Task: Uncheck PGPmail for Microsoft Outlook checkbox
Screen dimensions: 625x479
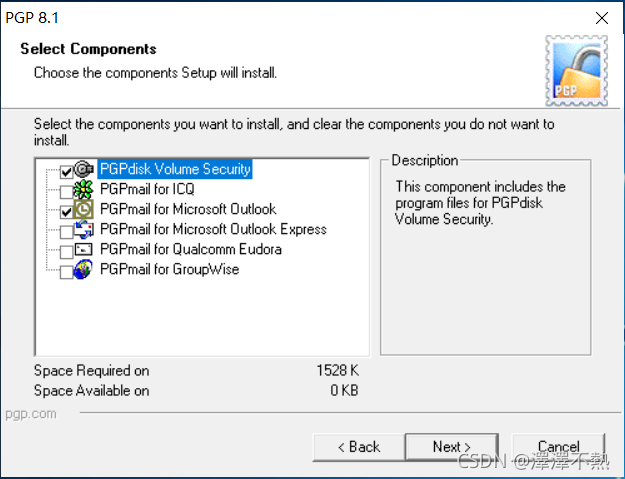Action: click(66, 212)
